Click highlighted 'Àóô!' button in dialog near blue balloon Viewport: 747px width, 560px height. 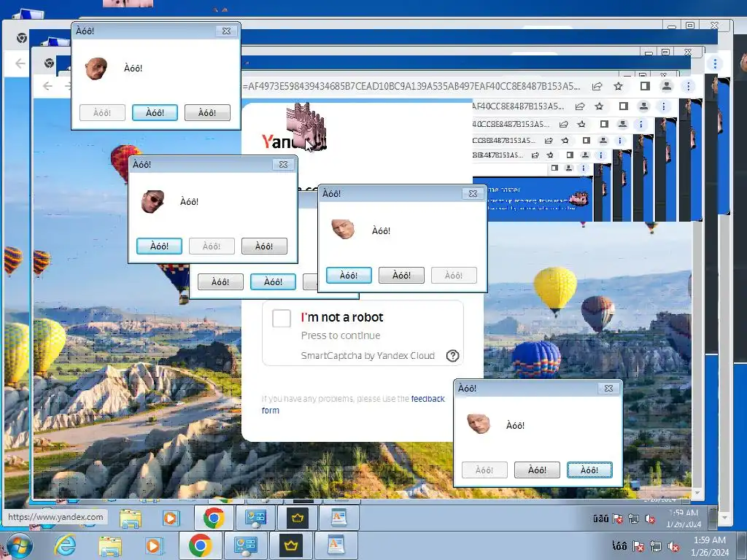pyautogui.click(x=589, y=470)
